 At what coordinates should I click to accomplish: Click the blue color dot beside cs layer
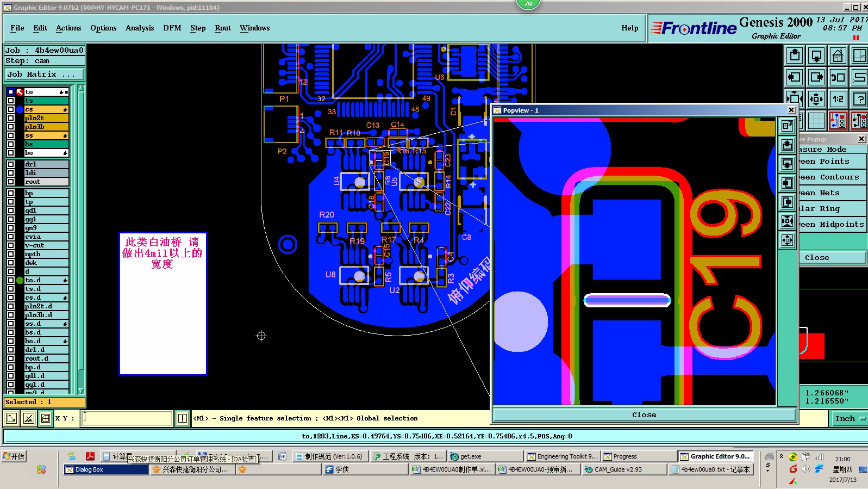click(20, 109)
